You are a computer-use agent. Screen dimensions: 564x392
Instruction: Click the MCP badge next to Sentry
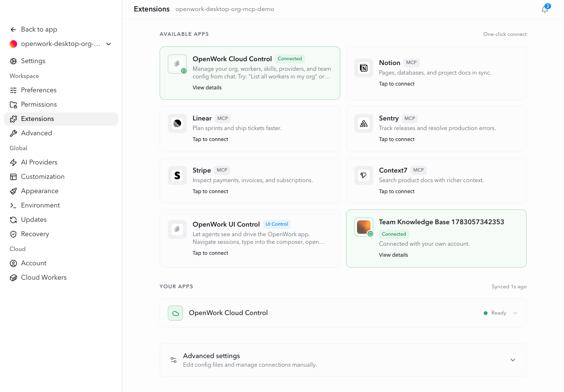pos(410,119)
